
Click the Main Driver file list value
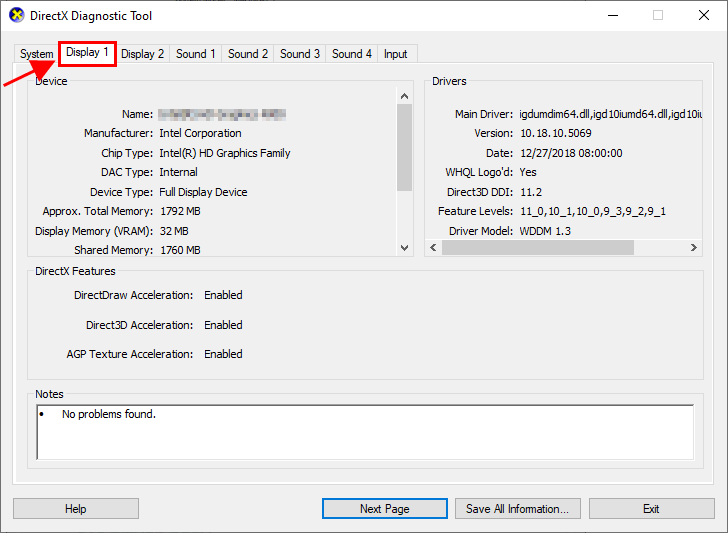click(x=611, y=114)
